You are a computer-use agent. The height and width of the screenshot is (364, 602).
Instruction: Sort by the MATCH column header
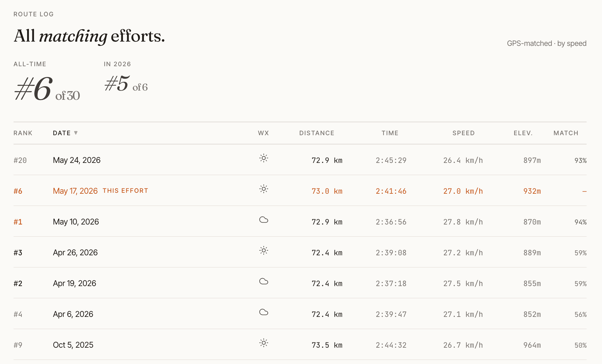click(566, 133)
